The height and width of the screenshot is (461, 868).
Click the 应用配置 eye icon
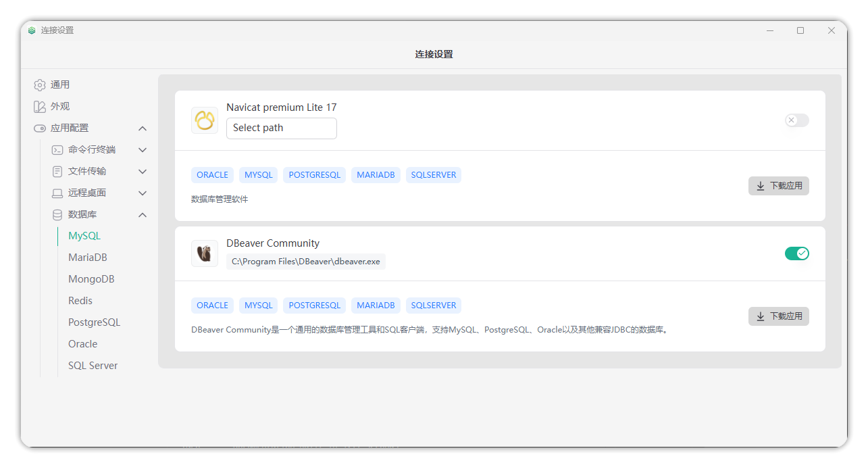point(39,128)
